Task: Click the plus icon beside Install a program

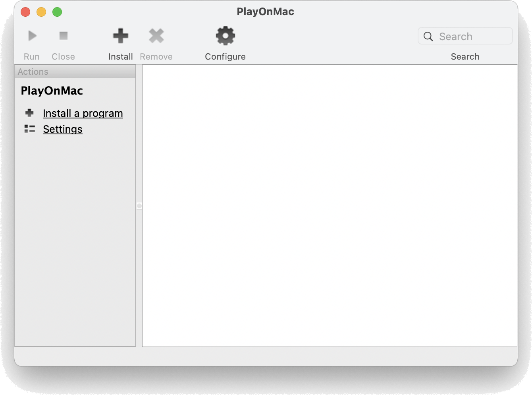Action: pos(29,113)
